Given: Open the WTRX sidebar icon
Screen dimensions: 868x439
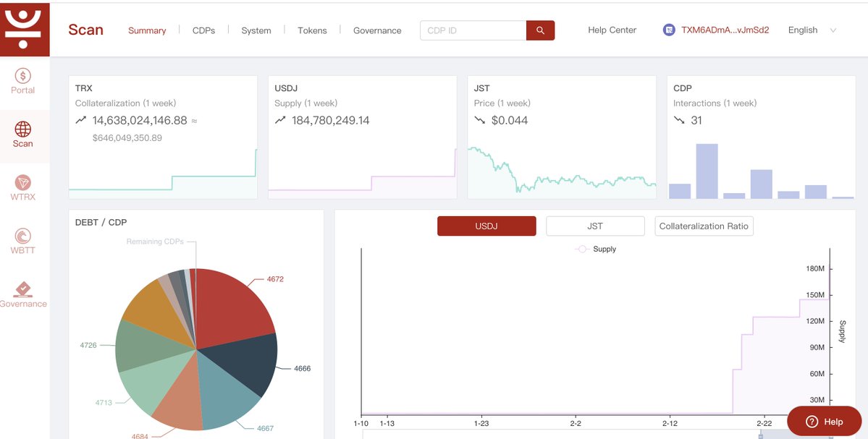Looking at the screenshot, I should (x=22, y=182).
